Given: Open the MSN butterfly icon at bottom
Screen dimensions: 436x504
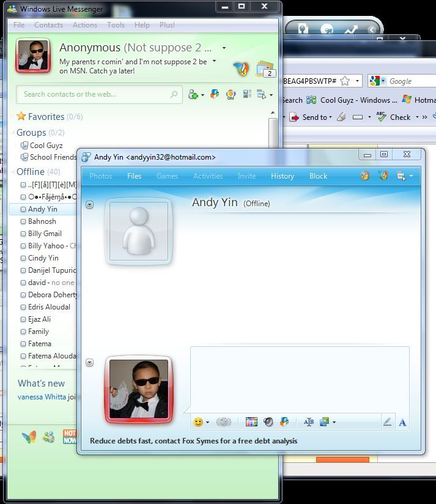Looking at the screenshot, I should pos(29,437).
